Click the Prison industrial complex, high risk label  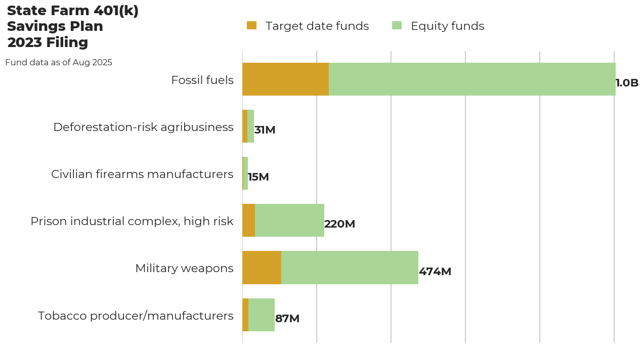pyautogui.click(x=132, y=221)
